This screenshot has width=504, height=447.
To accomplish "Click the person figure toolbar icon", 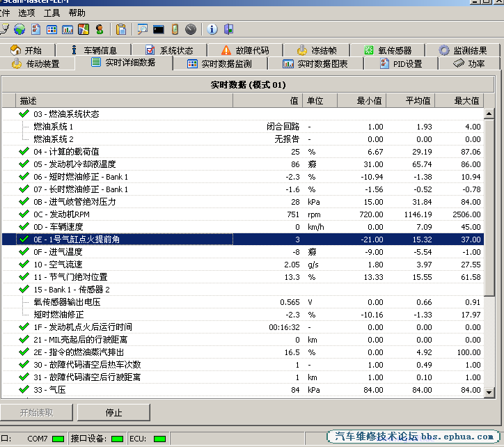I will coord(100,29).
